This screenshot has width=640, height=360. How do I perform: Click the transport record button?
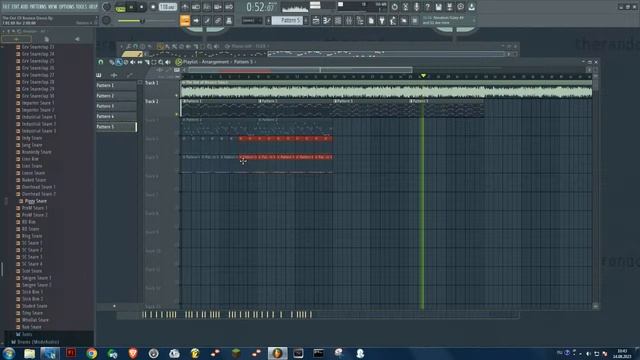(x=153, y=7)
